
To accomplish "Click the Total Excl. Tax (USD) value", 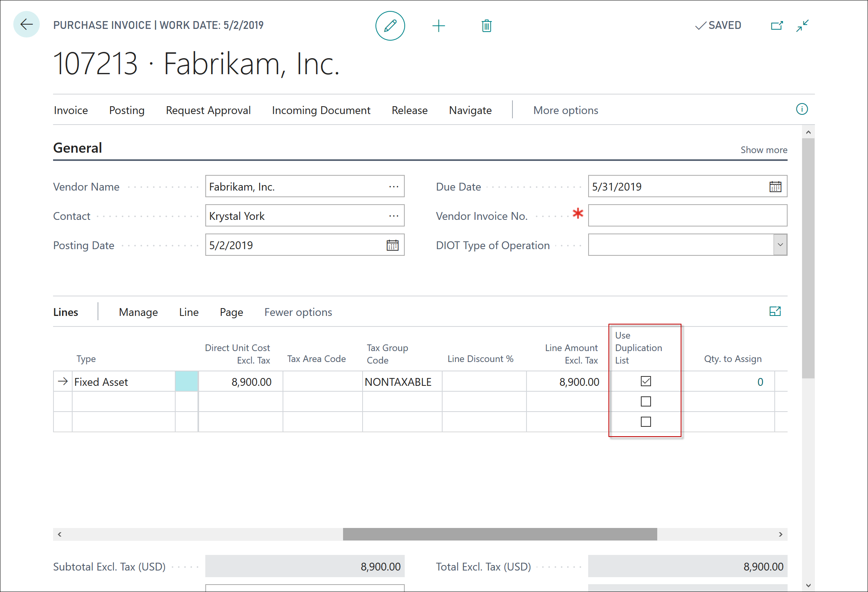I will pyautogui.click(x=687, y=566).
